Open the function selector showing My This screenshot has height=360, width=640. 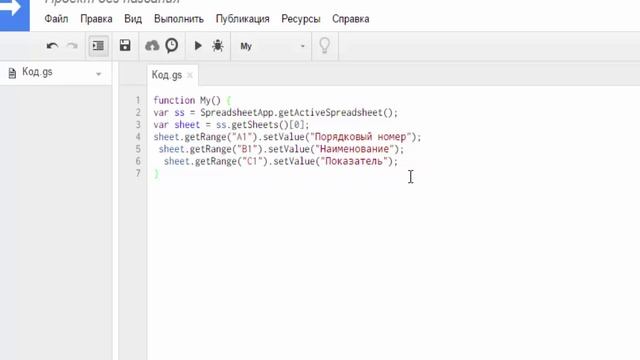click(272, 46)
